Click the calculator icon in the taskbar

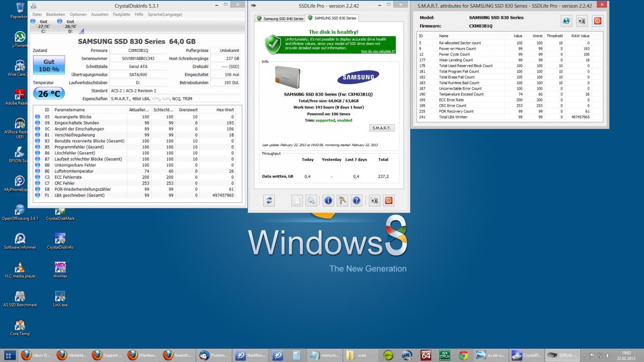(297, 355)
